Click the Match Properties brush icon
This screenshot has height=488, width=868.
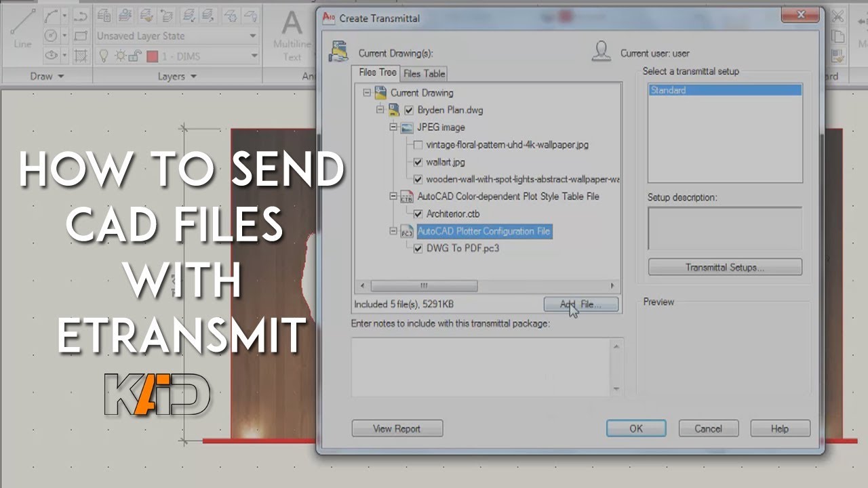click(x=838, y=56)
